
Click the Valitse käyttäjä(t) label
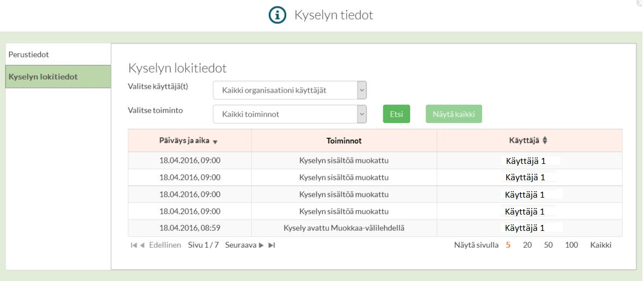pos(158,87)
